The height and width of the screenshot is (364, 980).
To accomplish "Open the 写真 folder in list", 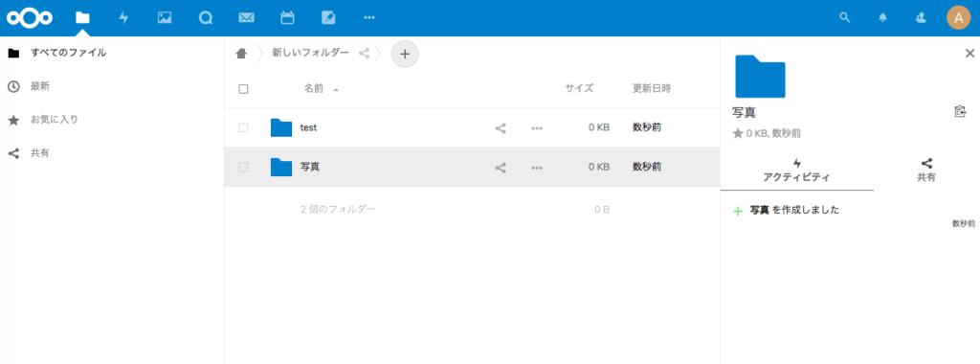I will coord(310,167).
